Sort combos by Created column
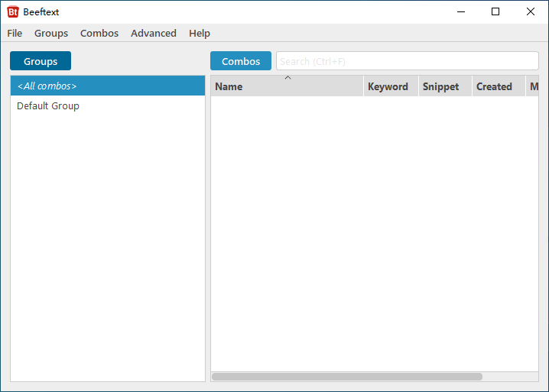 click(495, 87)
